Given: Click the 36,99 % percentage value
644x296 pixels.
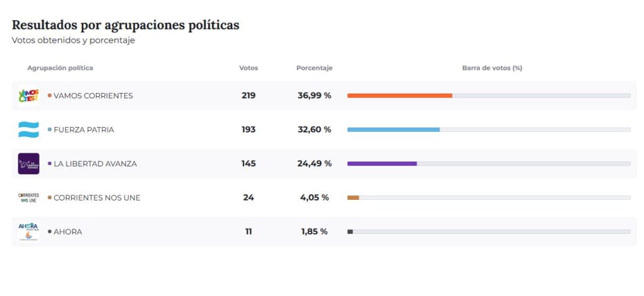Looking at the screenshot, I should [x=314, y=96].
